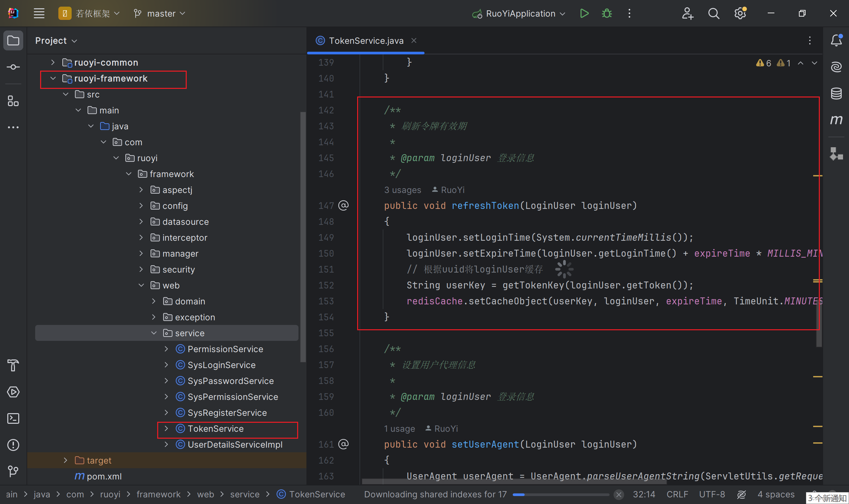Open the Database tool window

836,94
